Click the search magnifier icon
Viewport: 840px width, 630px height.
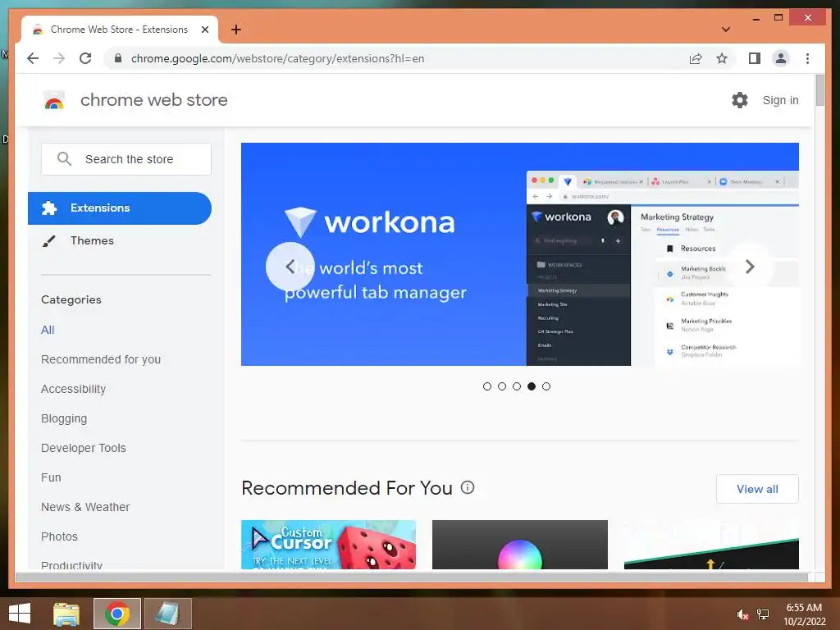[64, 158]
